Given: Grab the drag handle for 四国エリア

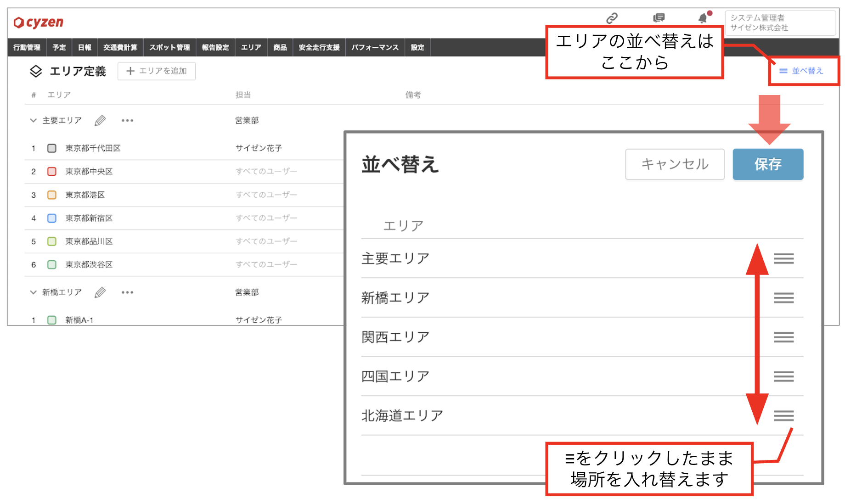Looking at the screenshot, I should pos(783,377).
